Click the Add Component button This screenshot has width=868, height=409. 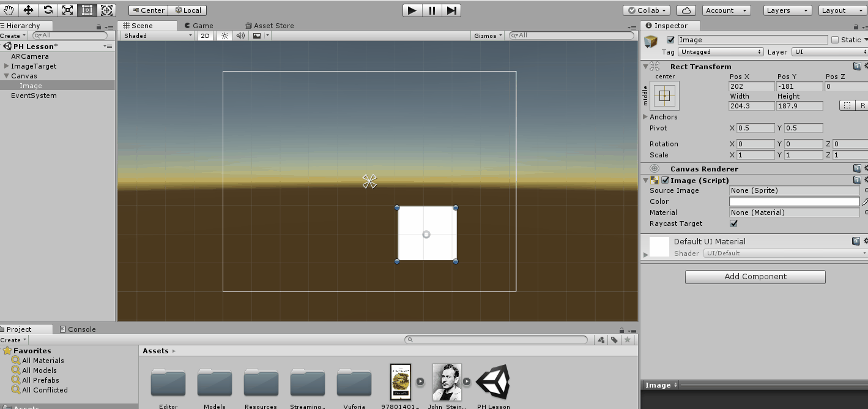click(x=755, y=277)
